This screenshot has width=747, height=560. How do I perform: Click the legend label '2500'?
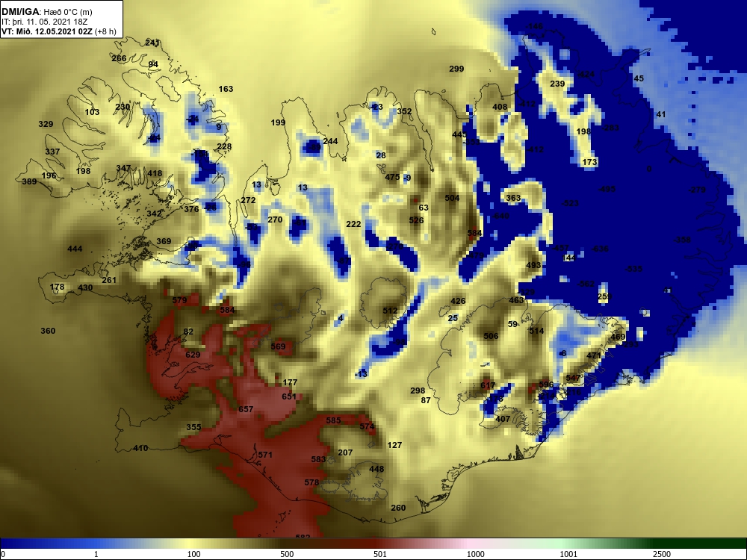point(662,554)
